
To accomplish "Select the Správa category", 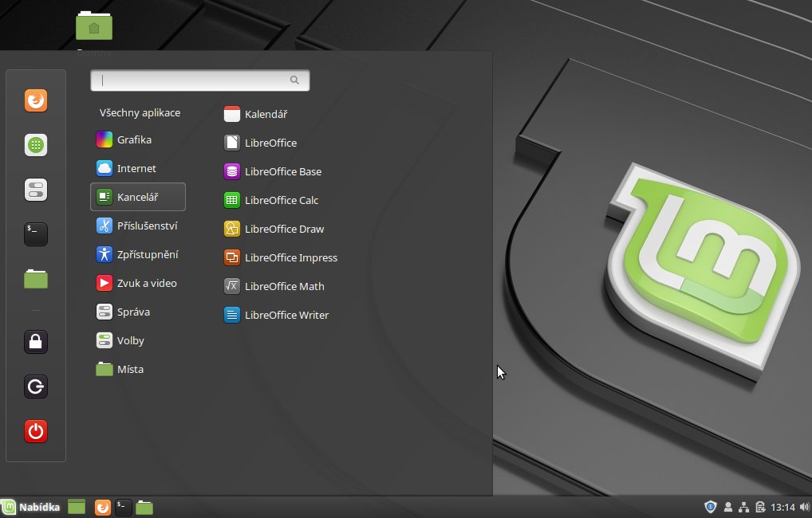I will tap(124, 312).
